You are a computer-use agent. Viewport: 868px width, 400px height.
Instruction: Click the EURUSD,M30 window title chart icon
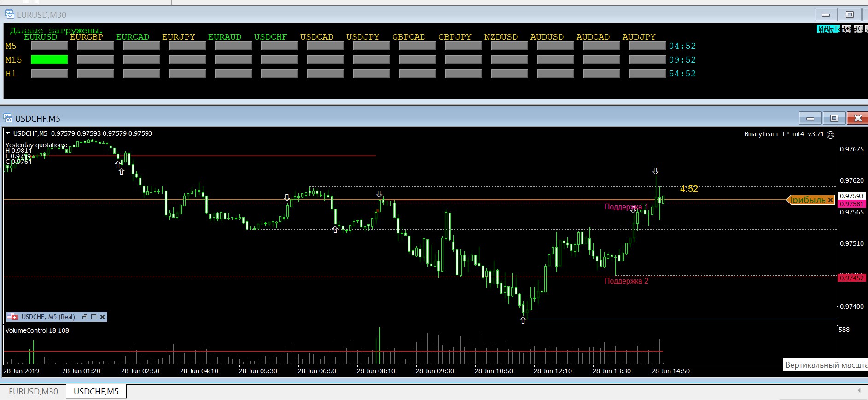point(9,15)
